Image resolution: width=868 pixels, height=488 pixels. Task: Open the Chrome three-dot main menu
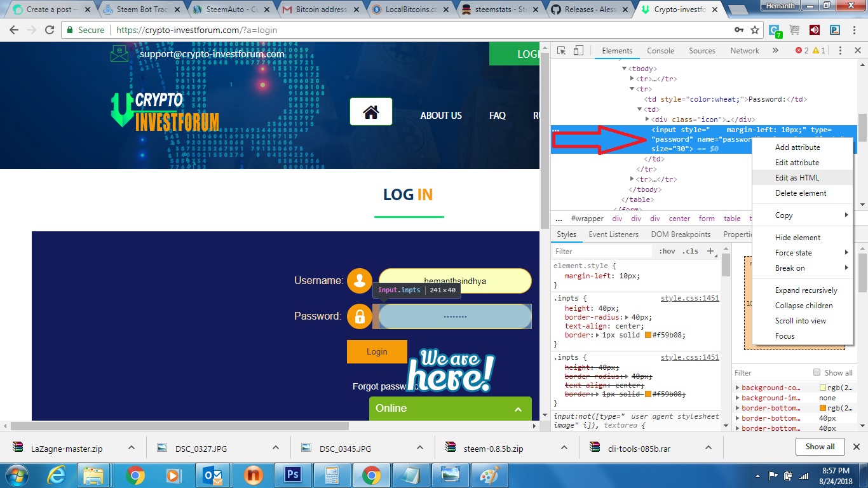coord(855,30)
